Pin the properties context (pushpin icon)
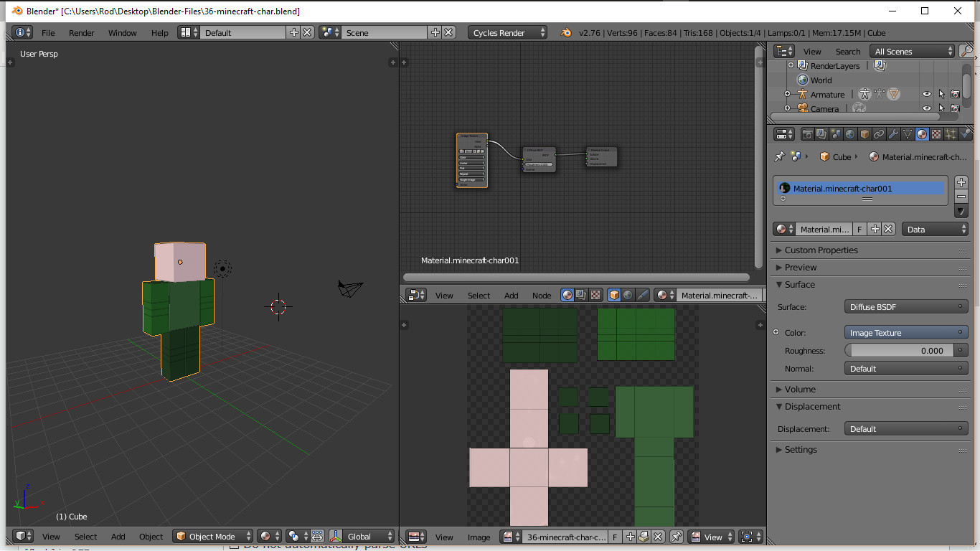The width and height of the screenshot is (980, 551). 780,156
